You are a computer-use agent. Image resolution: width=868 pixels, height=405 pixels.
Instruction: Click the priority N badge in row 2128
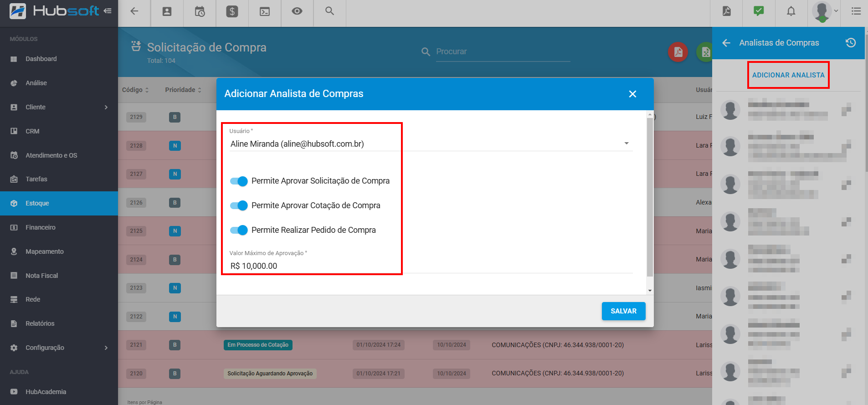click(175, 146)
